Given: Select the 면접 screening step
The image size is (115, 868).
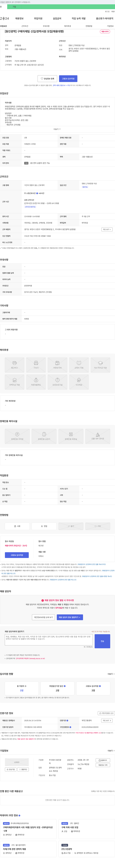Looking at the screenshot, I should [44, 526].
